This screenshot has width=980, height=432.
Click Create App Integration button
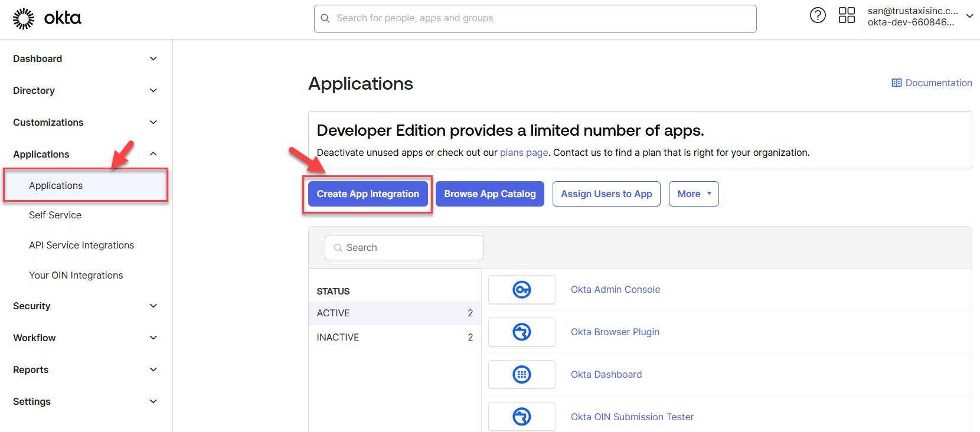[x=368, y=194]
